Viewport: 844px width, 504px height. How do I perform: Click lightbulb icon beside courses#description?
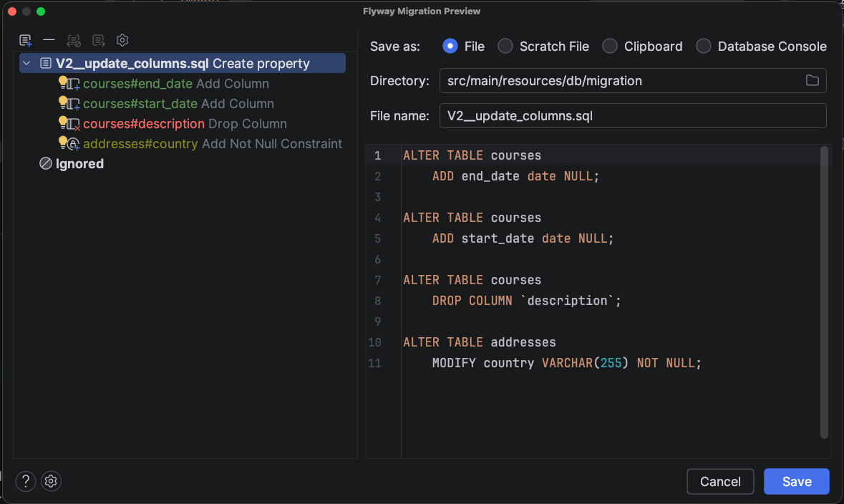pyautogui.click(x=63, y=122)
